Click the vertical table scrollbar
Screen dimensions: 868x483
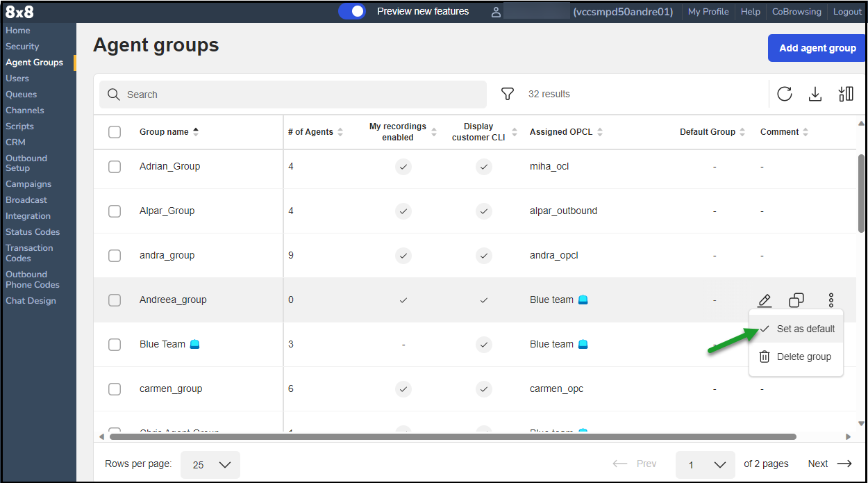862,193
